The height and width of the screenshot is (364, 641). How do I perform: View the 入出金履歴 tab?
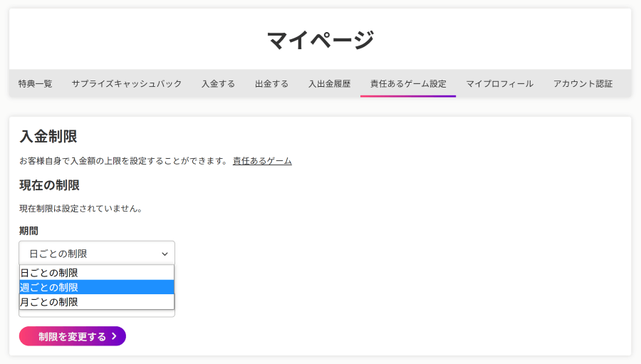coord(330,84)
